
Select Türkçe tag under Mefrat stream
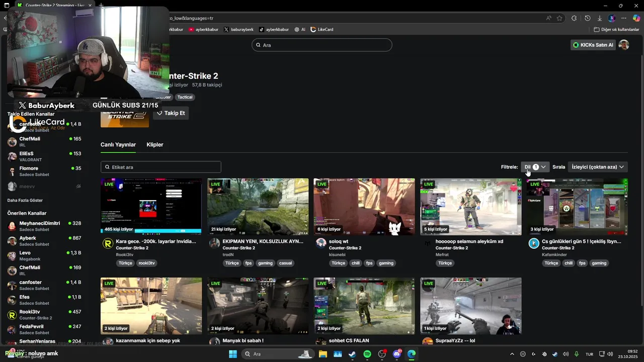[x=445, y=263]
